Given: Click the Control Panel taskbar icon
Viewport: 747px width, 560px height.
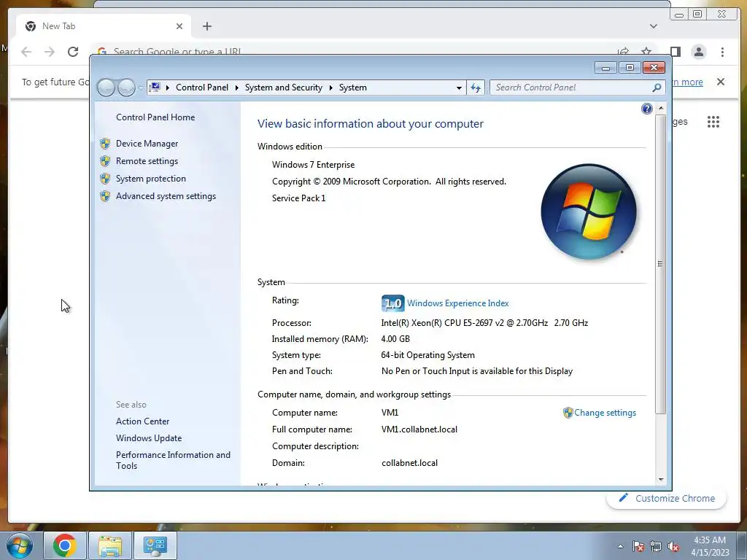Looking at the screenshot, I should pyautogui.click(x=155, y=545).
